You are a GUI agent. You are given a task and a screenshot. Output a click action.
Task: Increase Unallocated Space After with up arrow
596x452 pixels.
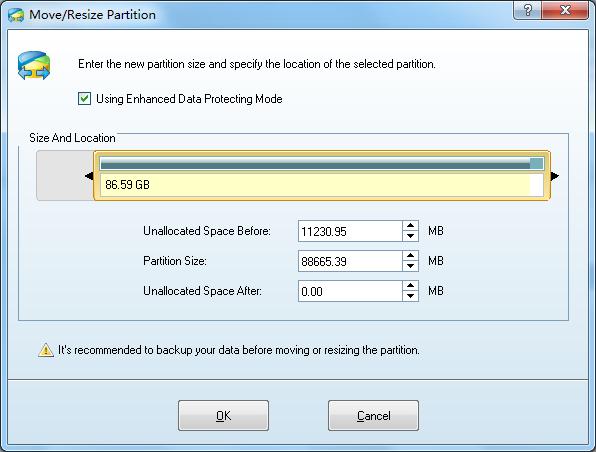[x=410, y=286]
